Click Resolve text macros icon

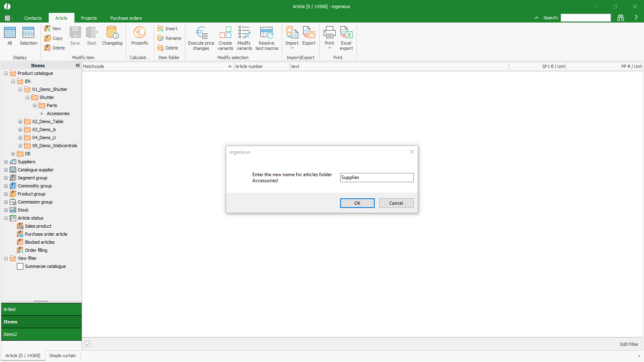pos(266,33)
